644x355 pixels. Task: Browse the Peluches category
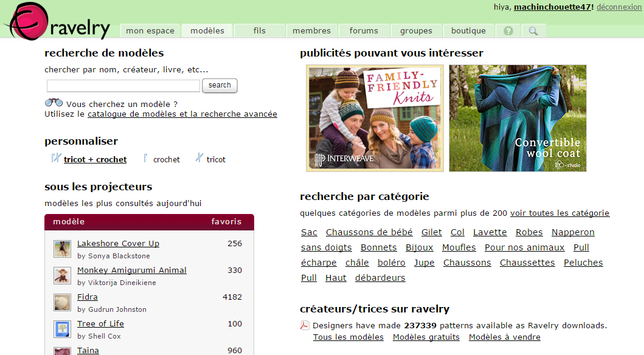tap(583, 263)
